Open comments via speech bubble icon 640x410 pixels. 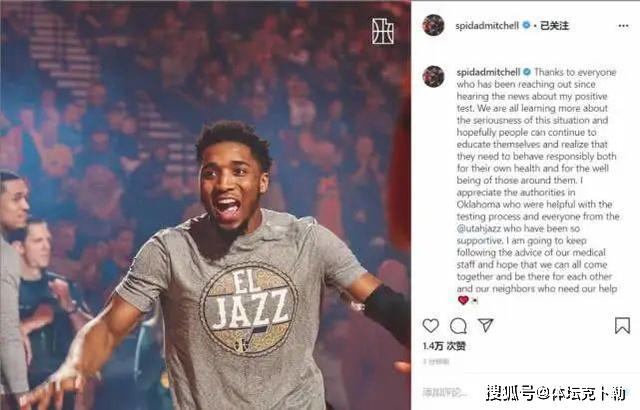[458, 326]
